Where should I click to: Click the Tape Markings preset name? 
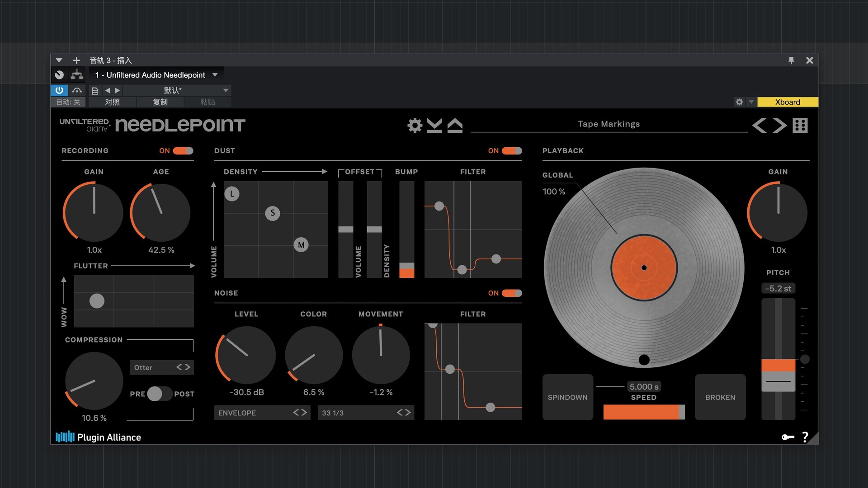(x=609, y=124)
